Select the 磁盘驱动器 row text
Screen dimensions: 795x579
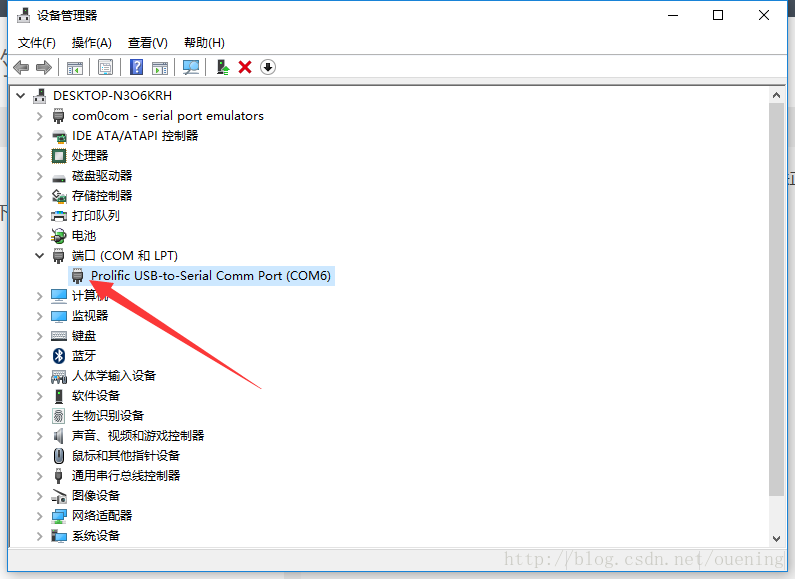point(102,176)
